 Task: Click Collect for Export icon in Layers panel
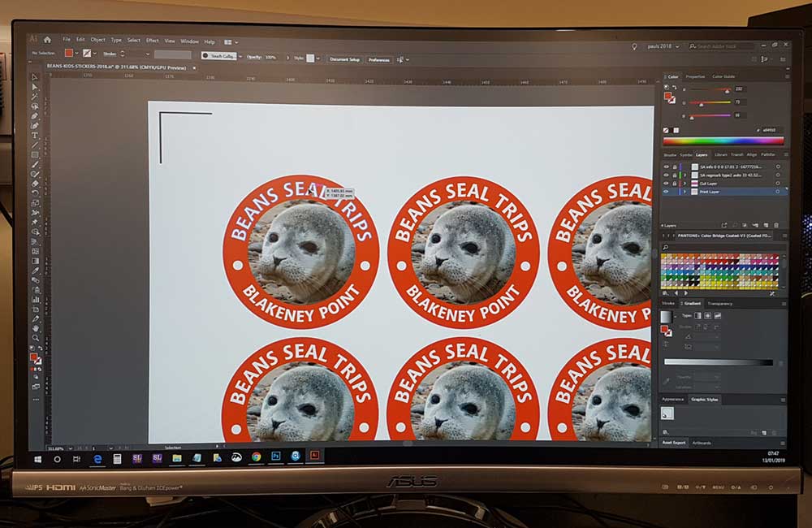click(724, 225)
